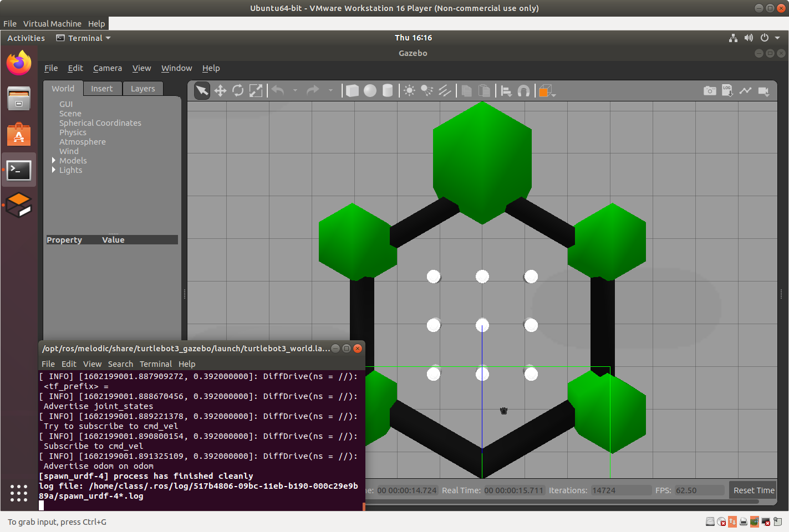Insert a box shape

coord(352,91)
